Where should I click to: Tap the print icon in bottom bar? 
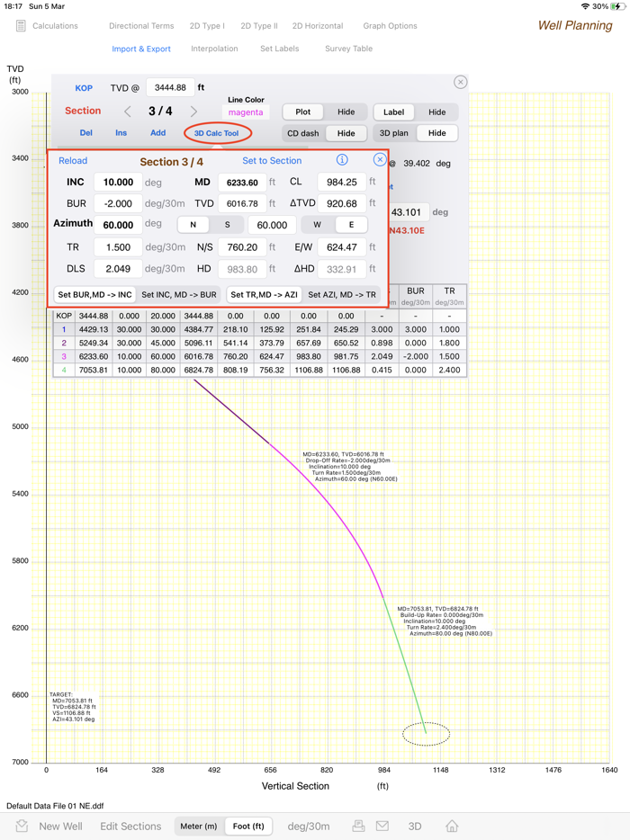359,826
